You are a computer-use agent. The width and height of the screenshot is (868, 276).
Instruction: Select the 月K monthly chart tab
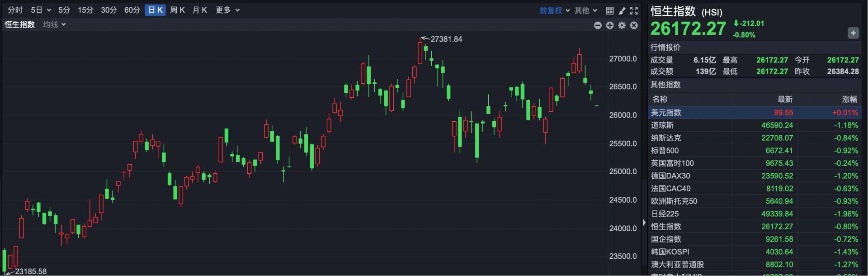pyautogui.click(x=200, y=10)
